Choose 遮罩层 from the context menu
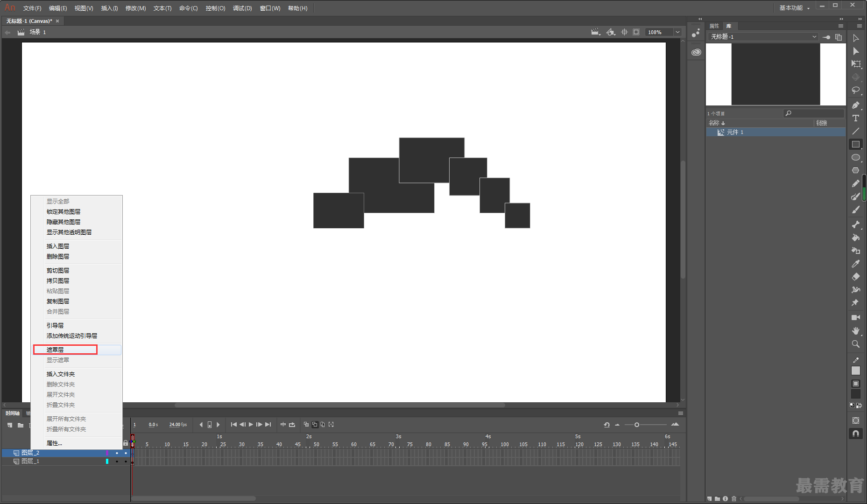This screenshot has width=867, height=504. coord(77,350)
